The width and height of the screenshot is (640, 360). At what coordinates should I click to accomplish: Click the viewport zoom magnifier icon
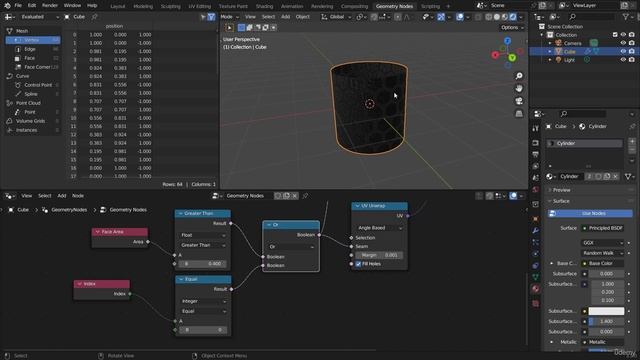point(519,76)
